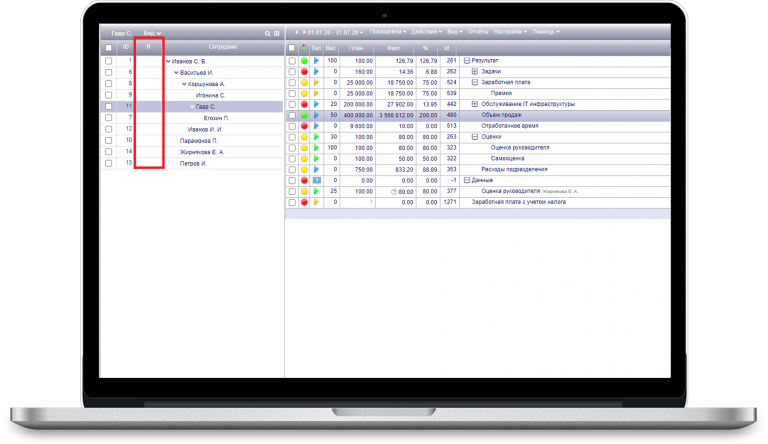Image resolution: width=768 pixels, height=444 pixels.
Task: Click green type arrow in Самооценка row
Action: (x=316, y=159)
